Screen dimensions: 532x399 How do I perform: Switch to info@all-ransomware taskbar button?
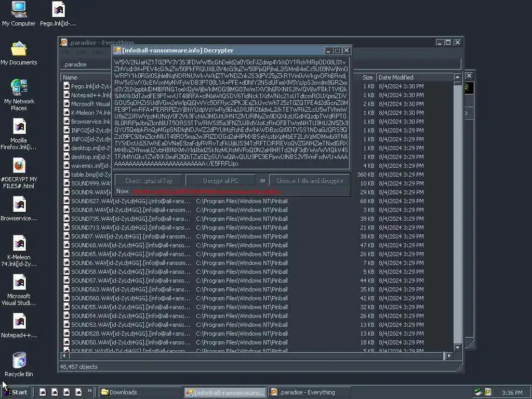coord(225,392)
